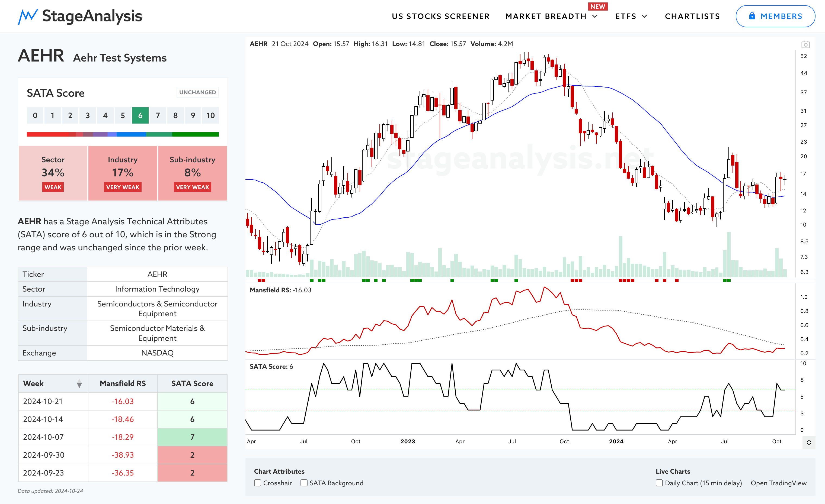Click the SATA Score: 6 chart label
The width and height of the screenshot is (825, 504).
271,367
